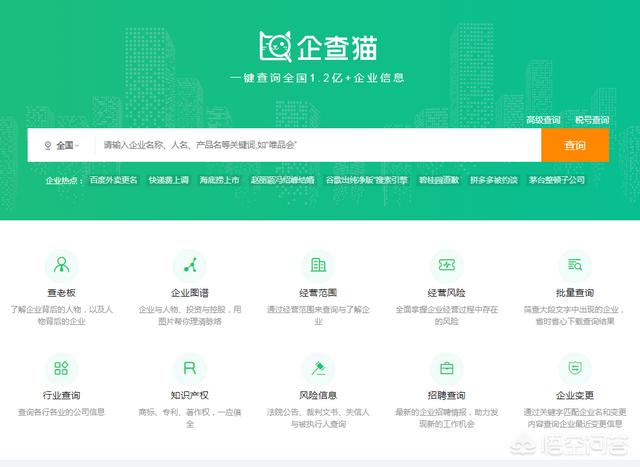
Task: Open the 税号查询 link
Action: tap(592, 120)
